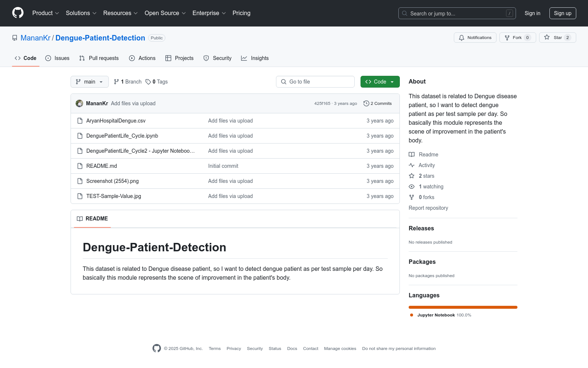Switch to the Actions tab
The height and width of the screenshot is (368, 588).
142,58
